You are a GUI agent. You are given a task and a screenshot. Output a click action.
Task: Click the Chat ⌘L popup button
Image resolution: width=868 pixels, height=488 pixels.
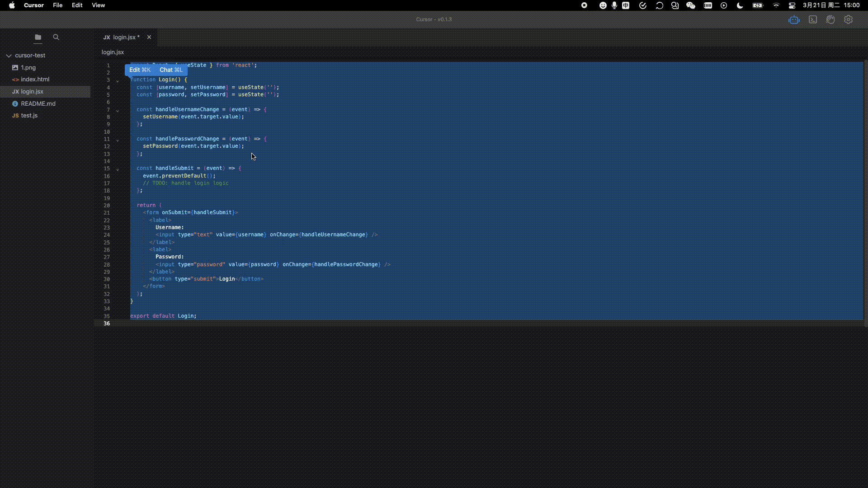[x=171, y=70]
